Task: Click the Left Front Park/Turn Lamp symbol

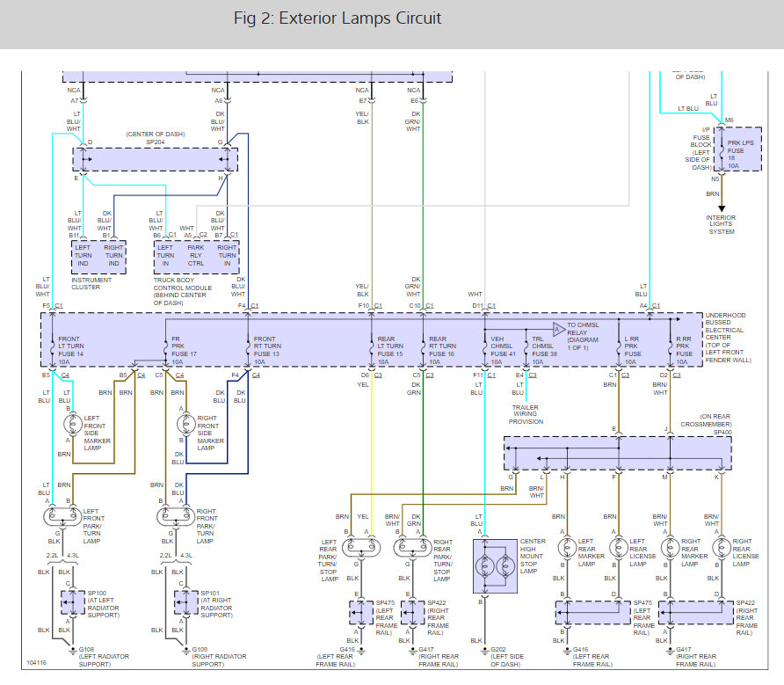Action: (62, 516)
